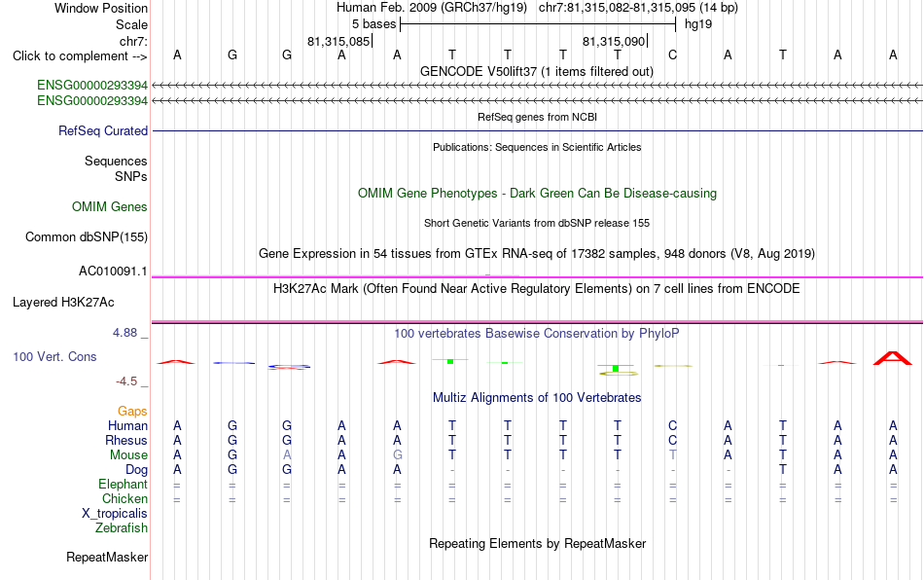Open 'Short Genetic Variants from dbSNP' title
924x580 pixels.
point(537,223)
